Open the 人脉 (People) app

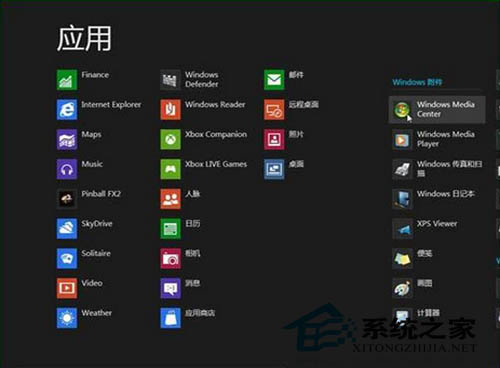click(180, 199)
